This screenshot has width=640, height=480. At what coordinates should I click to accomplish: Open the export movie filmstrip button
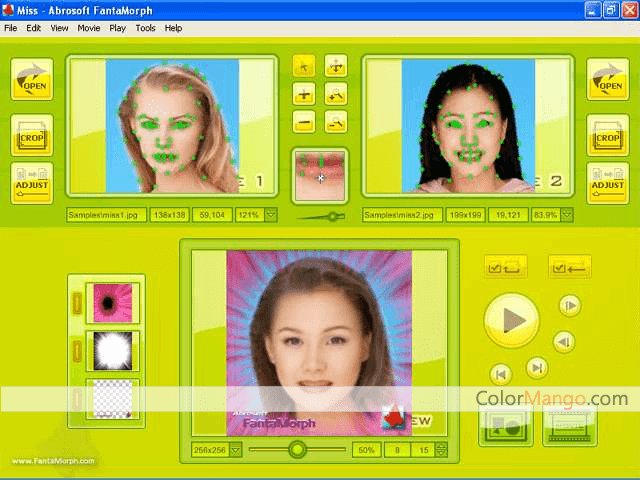point(569,423)
